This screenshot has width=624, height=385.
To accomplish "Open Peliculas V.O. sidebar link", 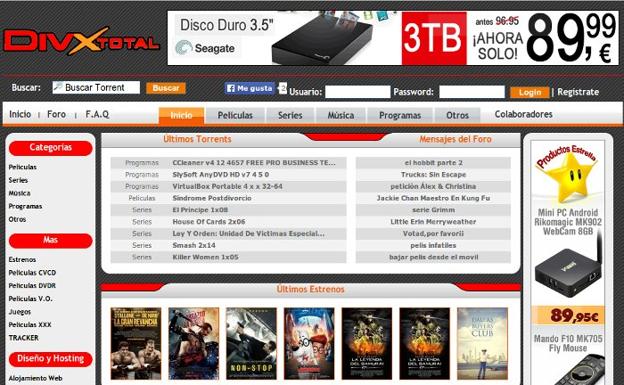I will click(x=30, y=299).
